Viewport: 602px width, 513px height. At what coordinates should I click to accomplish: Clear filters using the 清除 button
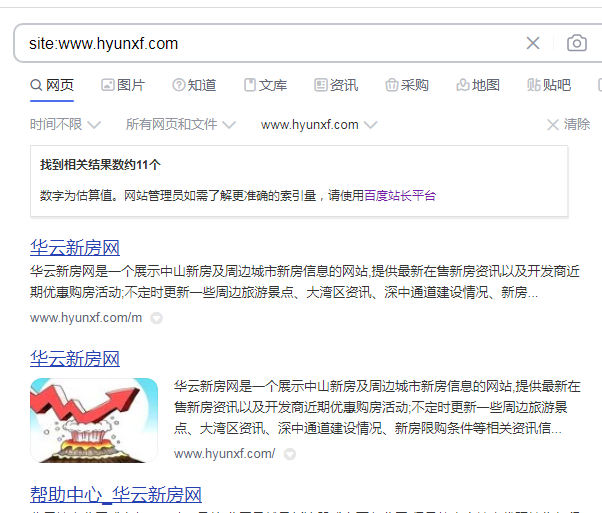569,125
